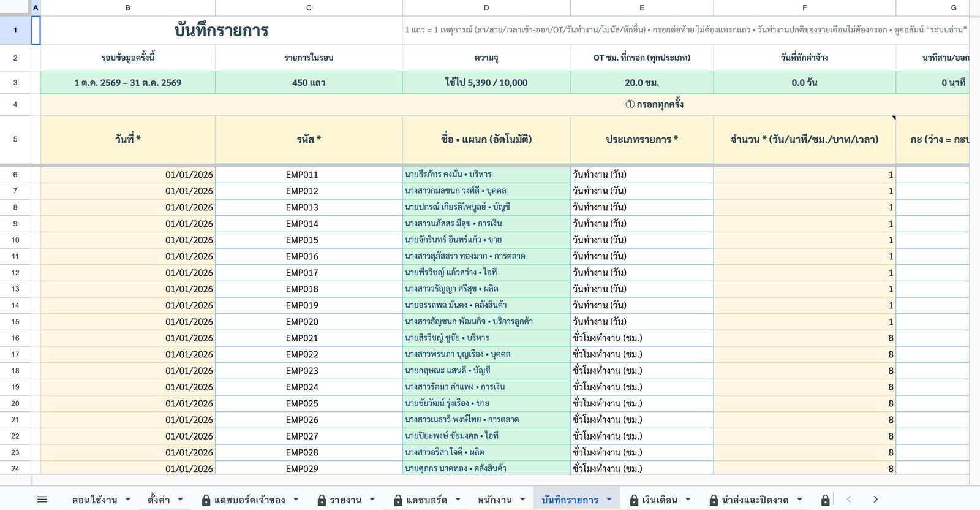Click วันทำงาน (วัน) cell in EMP014 row

(642, 224)
